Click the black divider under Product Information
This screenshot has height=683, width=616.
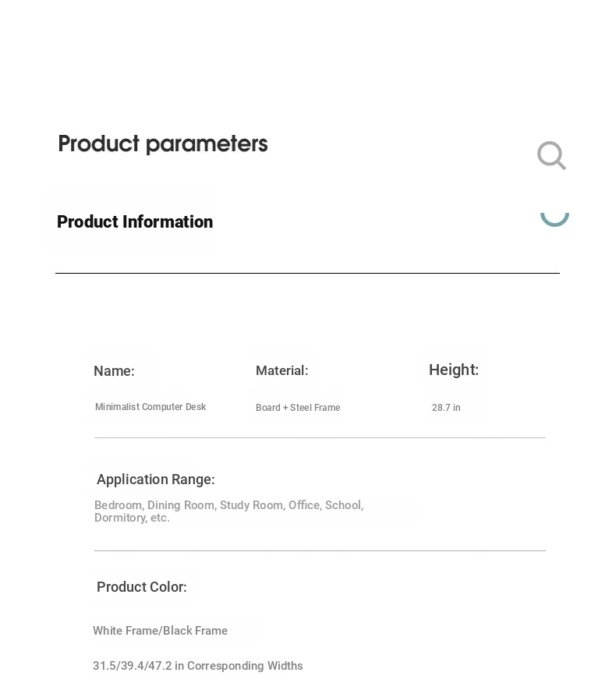[x=307, y=273]
